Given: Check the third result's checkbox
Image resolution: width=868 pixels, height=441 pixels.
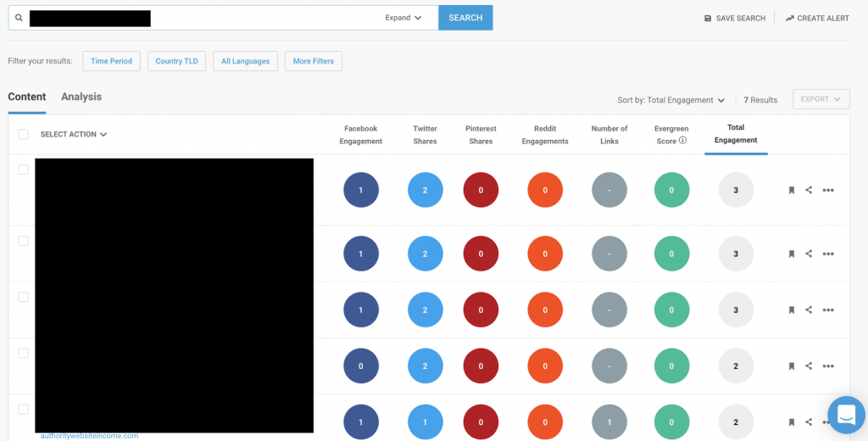Looking at the screenshot, I should (23, 297).
